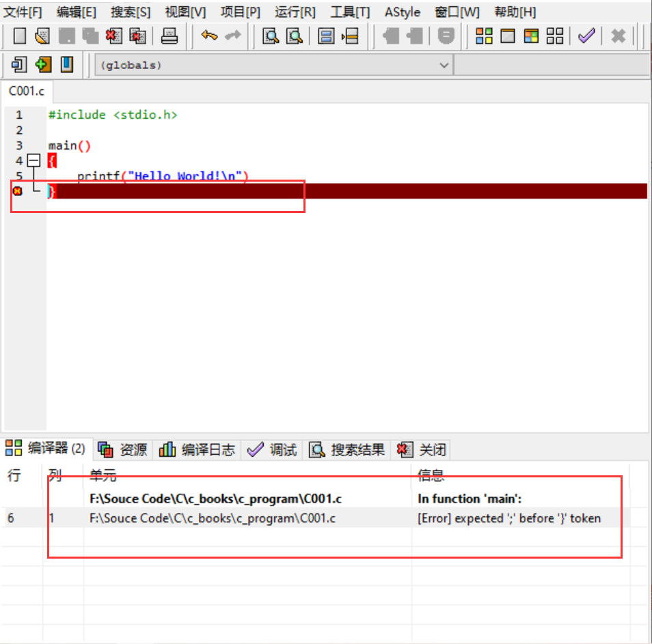
Task: Click the 关闭 panel tab
Action: pyautogui.click(x=421, y=449)
